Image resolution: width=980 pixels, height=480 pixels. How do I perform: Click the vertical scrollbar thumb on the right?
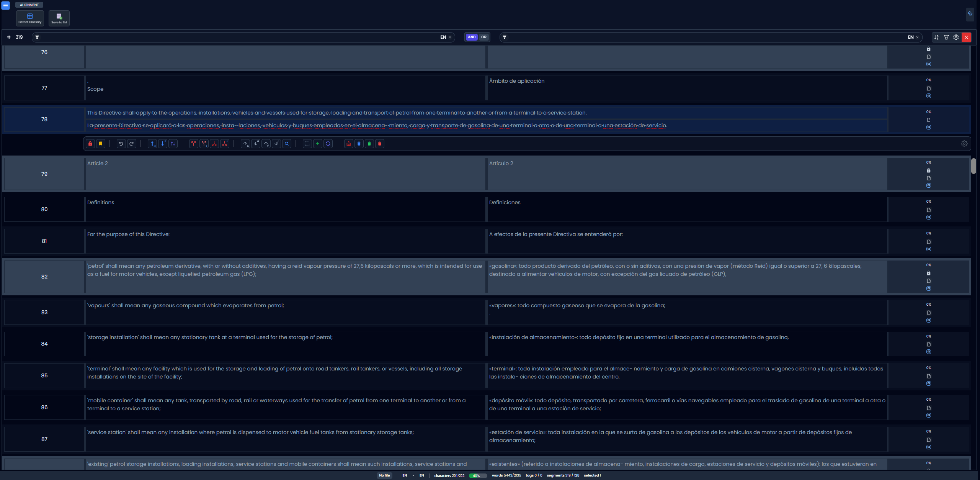tap(973, 165)
